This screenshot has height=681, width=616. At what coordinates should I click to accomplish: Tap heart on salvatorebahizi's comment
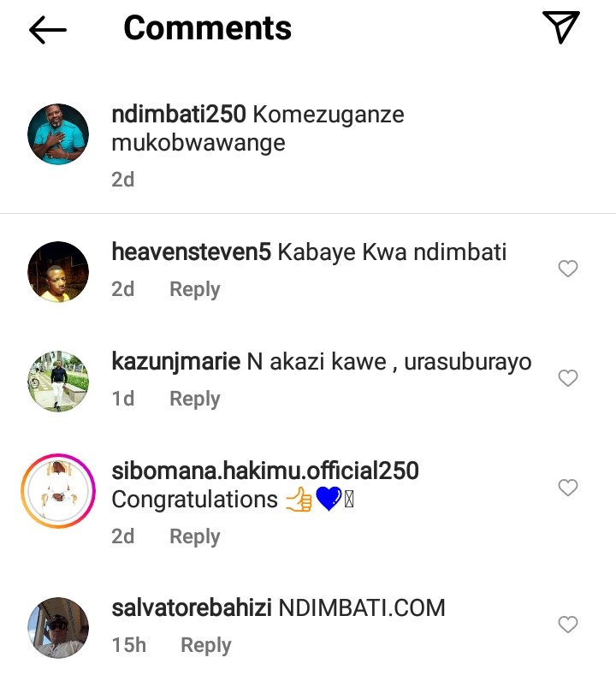click(568, 625)
